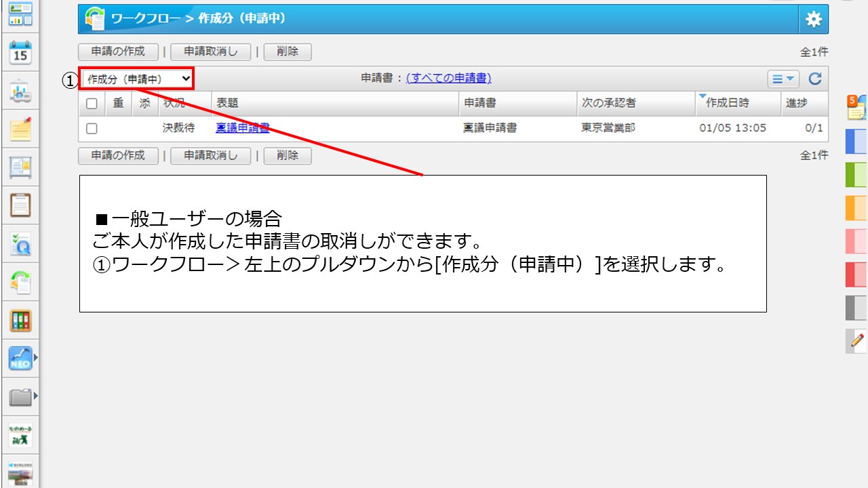Sort by 申請書 column header
The height and width of the screenshot is (488, 868).
tap(479, 103)
